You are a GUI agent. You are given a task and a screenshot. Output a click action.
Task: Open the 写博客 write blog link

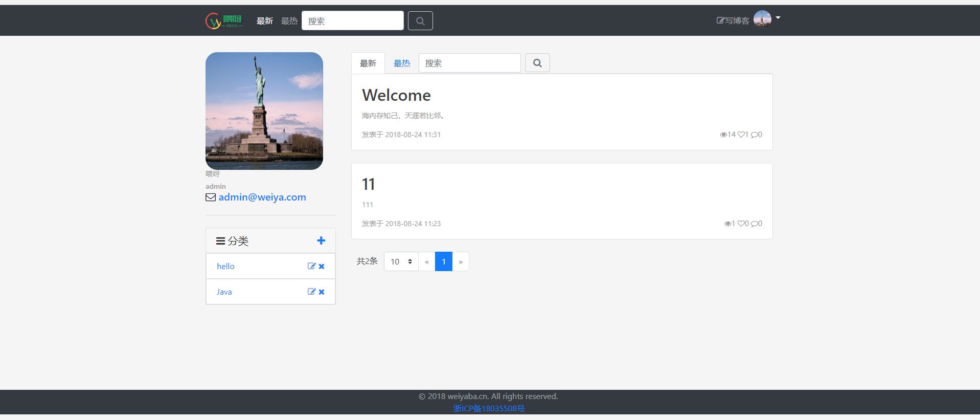pos(733,20)
